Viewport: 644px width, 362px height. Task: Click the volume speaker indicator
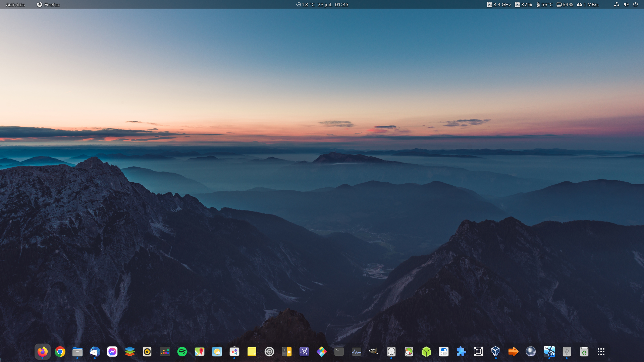coord(626,4)
